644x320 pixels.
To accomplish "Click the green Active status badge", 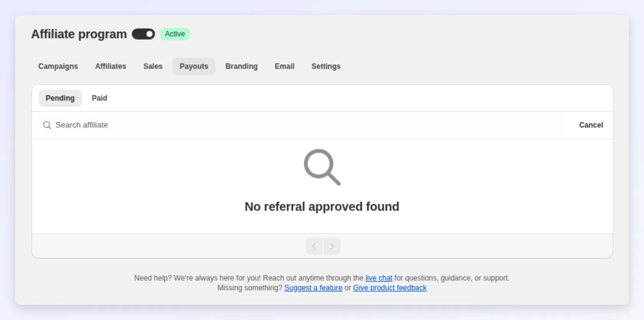I will [175, 34].
